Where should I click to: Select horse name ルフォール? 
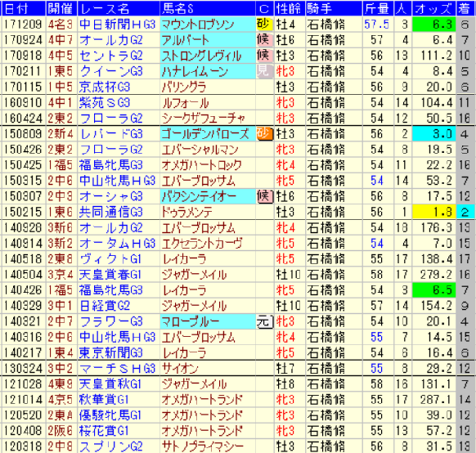(x=185, y=103)
